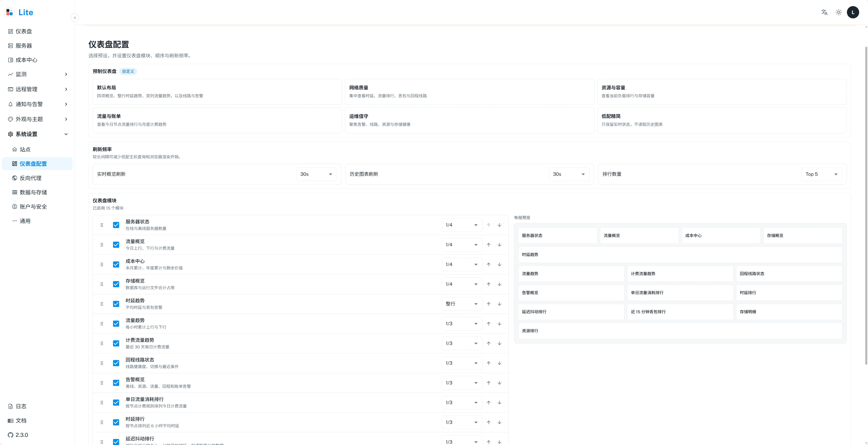
Task: Move 存储概览 module down
Action: click(499, 284)
